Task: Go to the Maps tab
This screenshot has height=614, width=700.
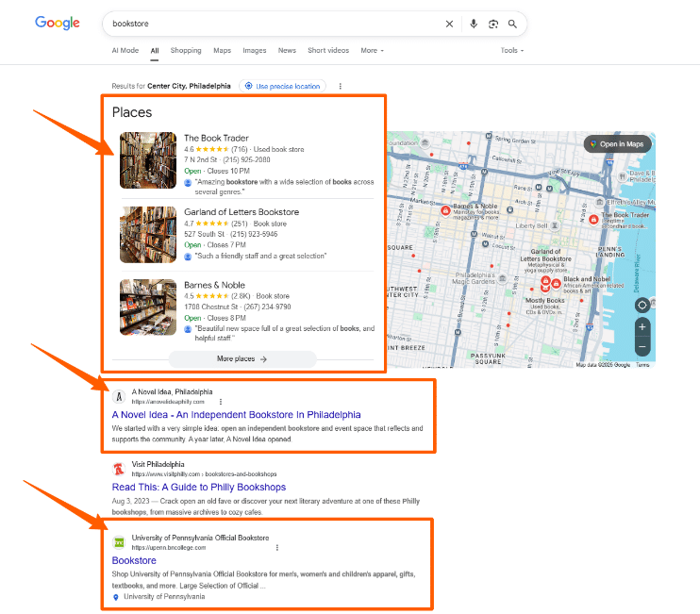Action: 222,50
